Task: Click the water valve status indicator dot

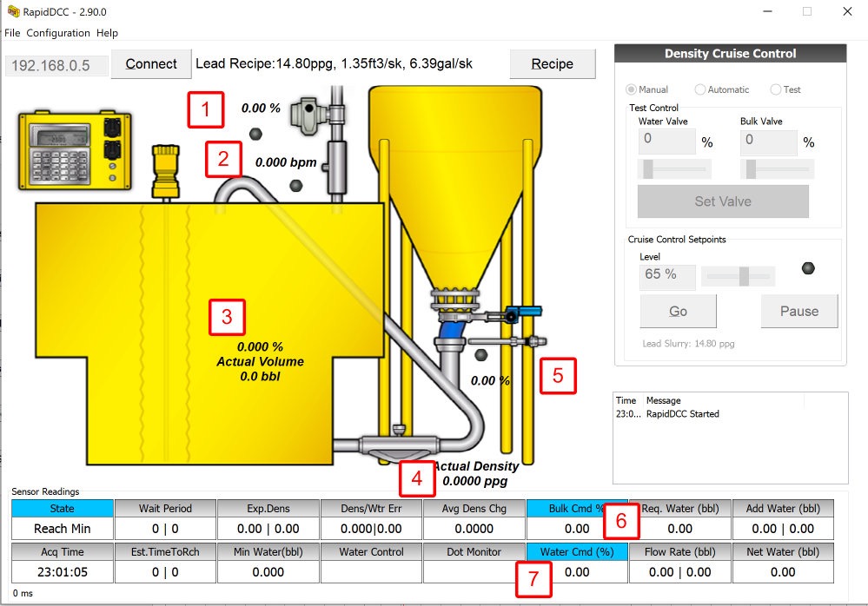Action: (x=255, y=134)
